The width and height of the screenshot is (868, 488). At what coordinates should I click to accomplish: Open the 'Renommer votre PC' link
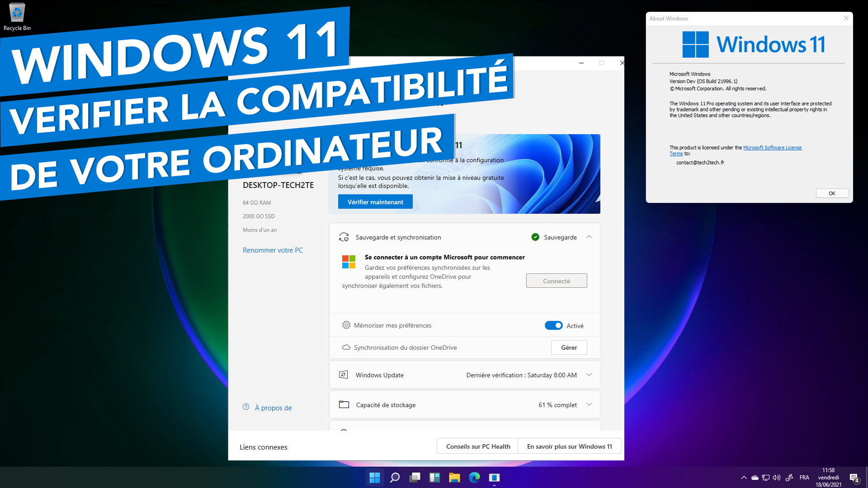tap(273, 250)
